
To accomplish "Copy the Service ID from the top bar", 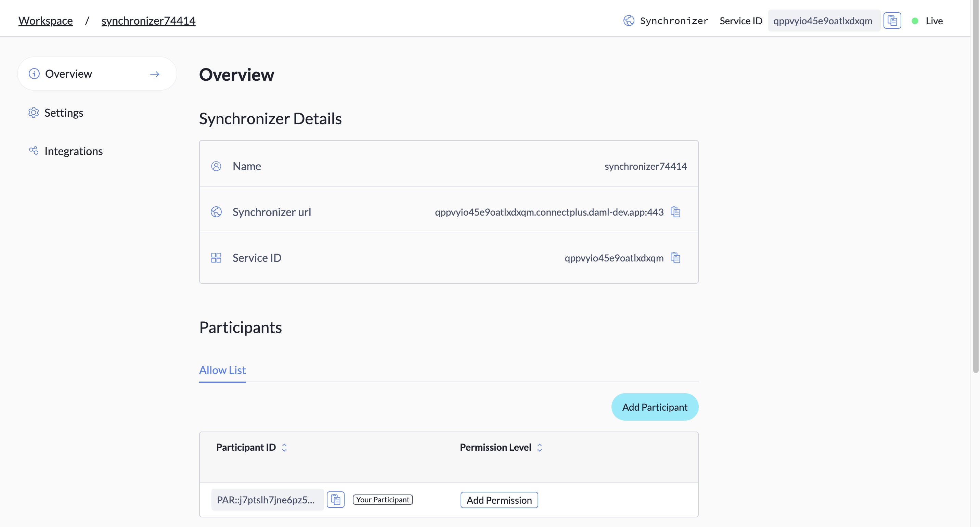I will click(892, 20).
